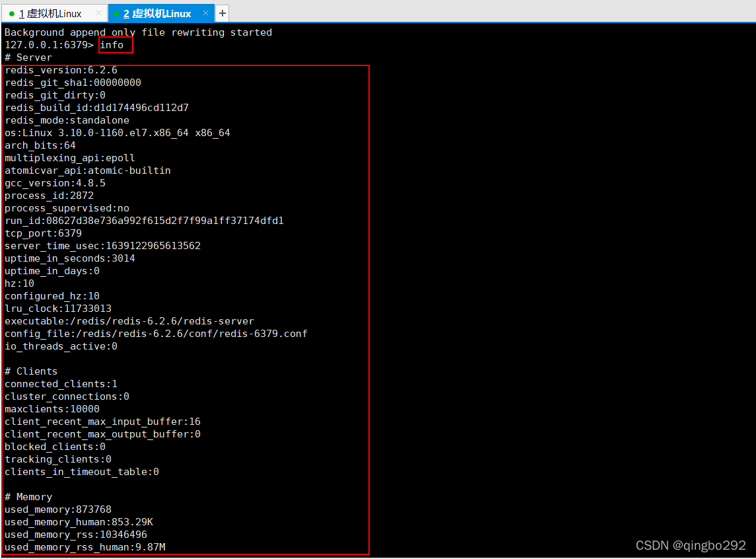Open a new session tab with plus button
756x559 pixels.
coord(223,13)
